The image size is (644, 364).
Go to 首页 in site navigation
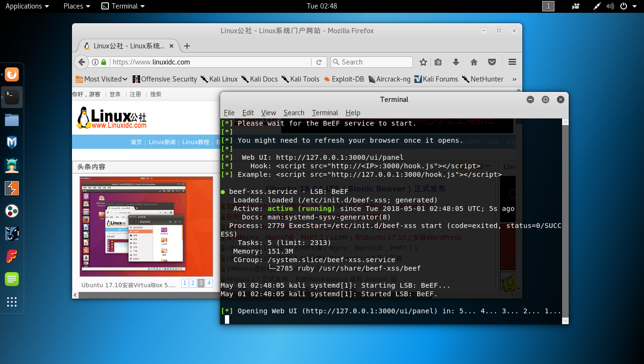click(x=136, y=142)
